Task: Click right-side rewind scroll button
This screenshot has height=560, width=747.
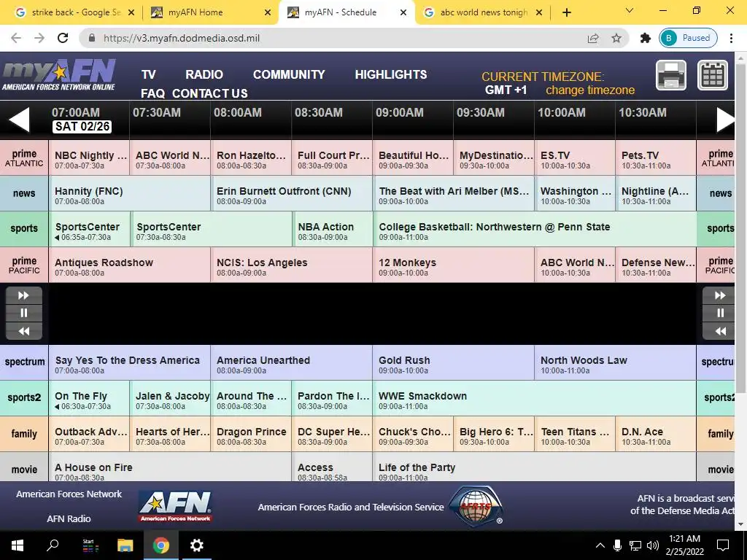Action: tap(720, 331)
